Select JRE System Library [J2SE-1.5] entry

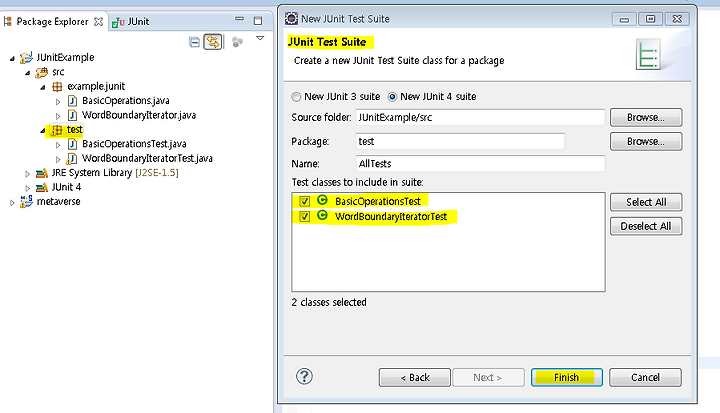115,173
